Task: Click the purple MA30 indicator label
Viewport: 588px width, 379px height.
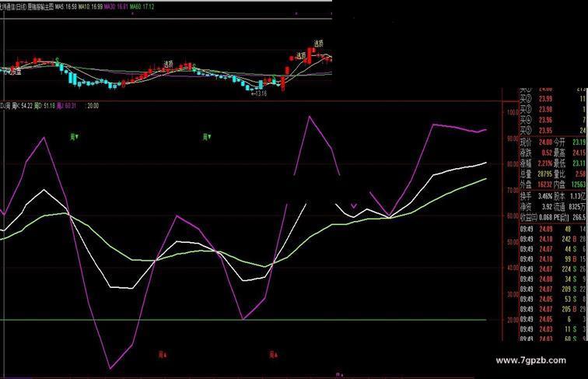Action: 116,6
